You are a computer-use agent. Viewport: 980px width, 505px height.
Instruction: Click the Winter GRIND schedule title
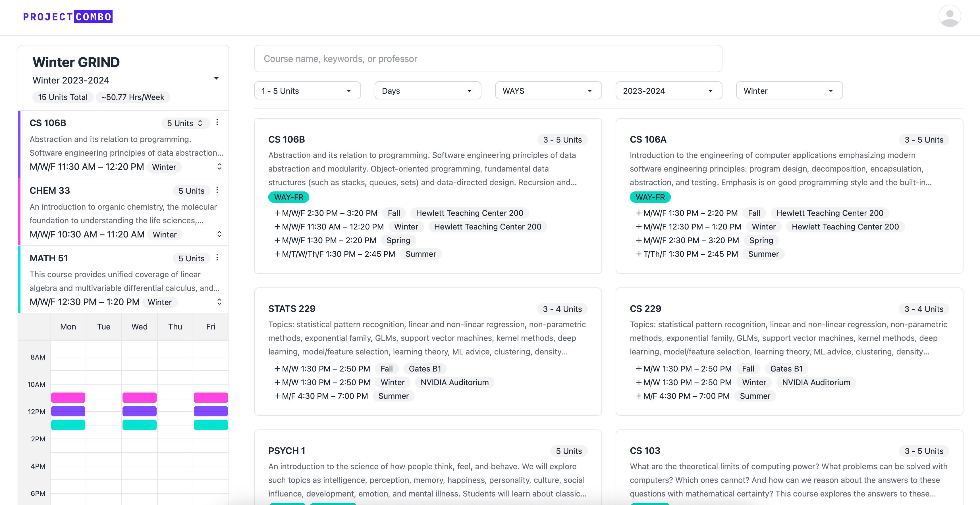(76, 62)
